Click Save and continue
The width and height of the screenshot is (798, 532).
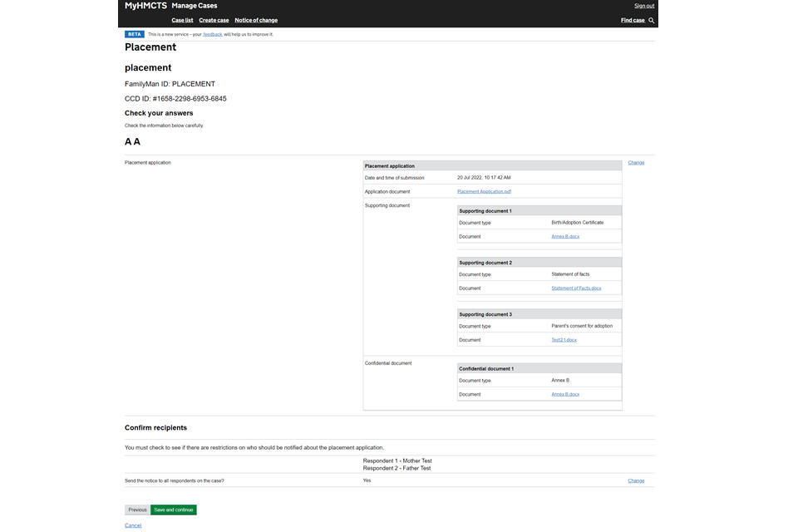[x=173, y=510]
